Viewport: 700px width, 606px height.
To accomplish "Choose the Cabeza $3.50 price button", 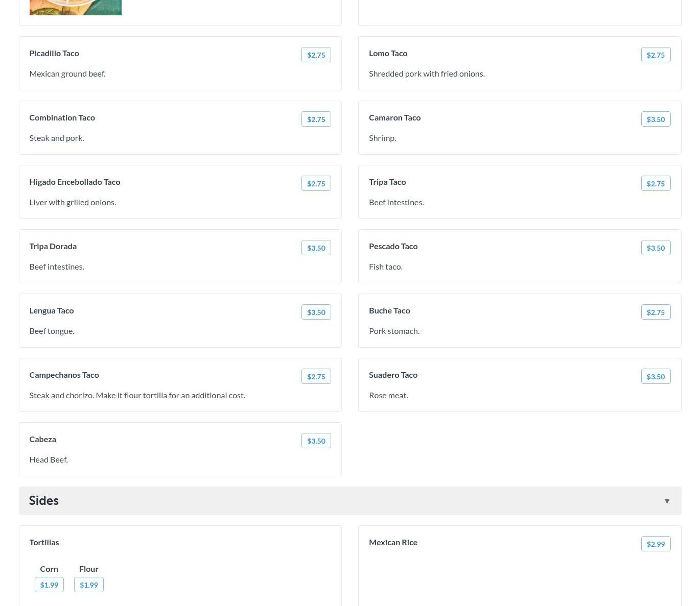I will (x=316, y=441).
